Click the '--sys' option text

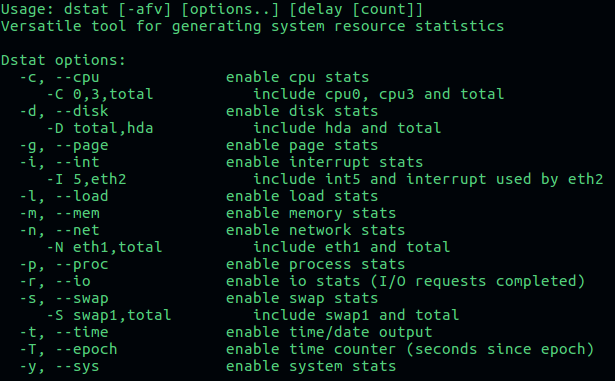(77, 367)
